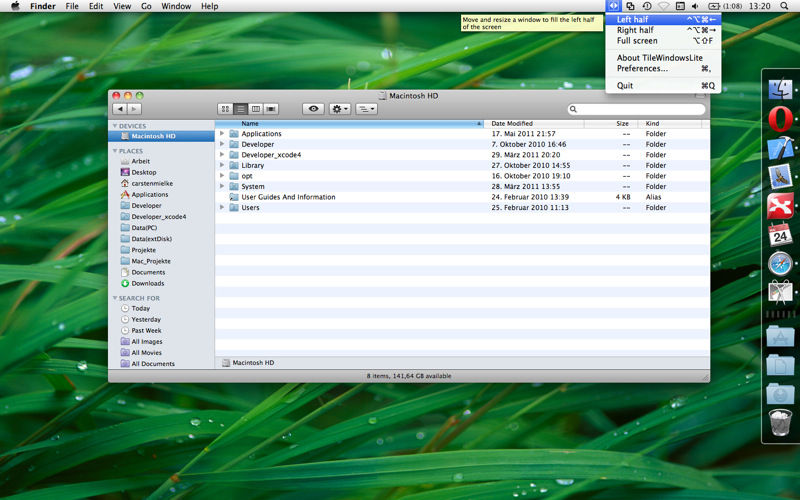Screen dimensions: 800x500
Task: Expand the Developer_xcode4 folder row
Action: pos(222,154)
